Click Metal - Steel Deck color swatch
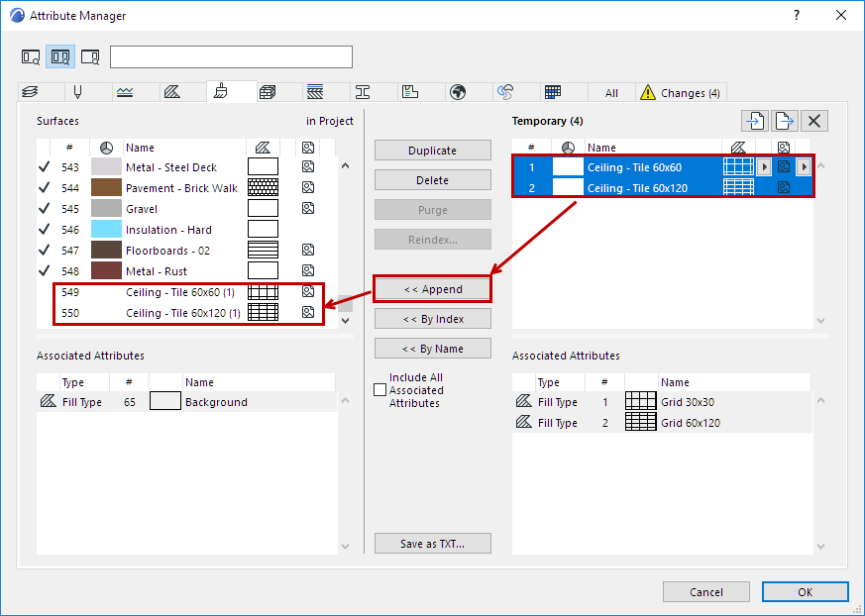Viewport: 865px width, 616px height. 106,166
